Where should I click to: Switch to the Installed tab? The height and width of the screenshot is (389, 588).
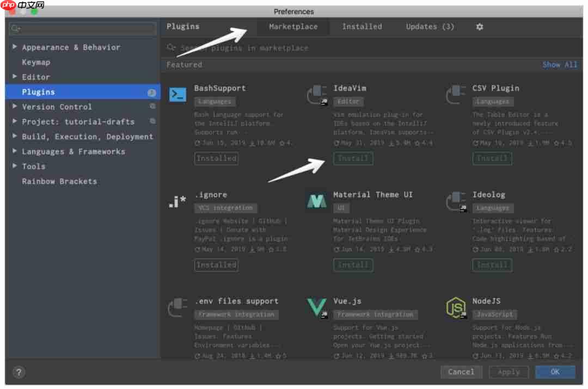click(362, 26)
